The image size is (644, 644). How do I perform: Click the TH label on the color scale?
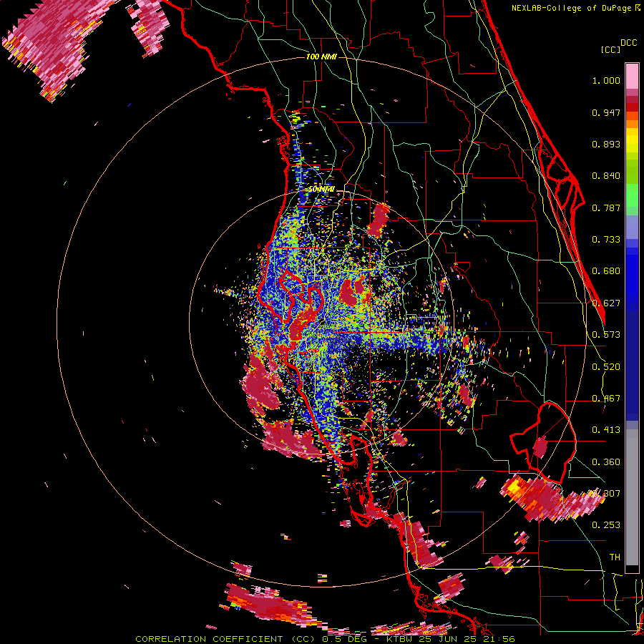(x=615, y=557)
